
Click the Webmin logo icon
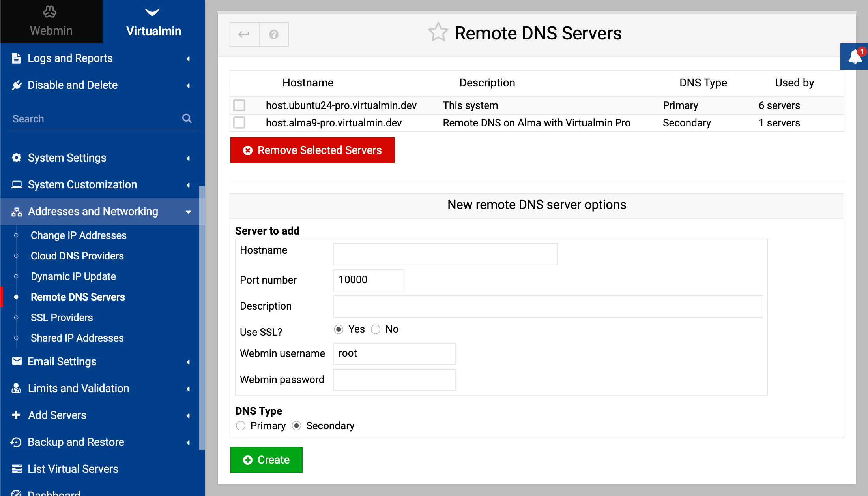50,12
